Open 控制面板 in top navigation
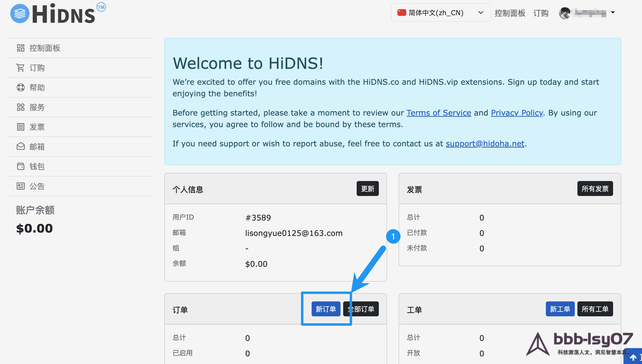The height and width of the screenshot is (364, 642). click(510, 13)
